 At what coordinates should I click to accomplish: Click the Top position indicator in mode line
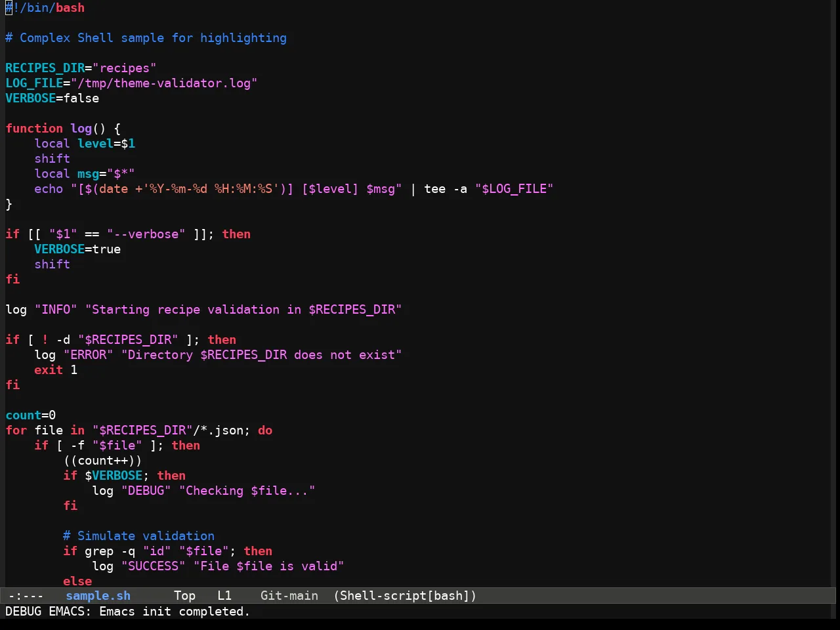click(x=184, y=596)
